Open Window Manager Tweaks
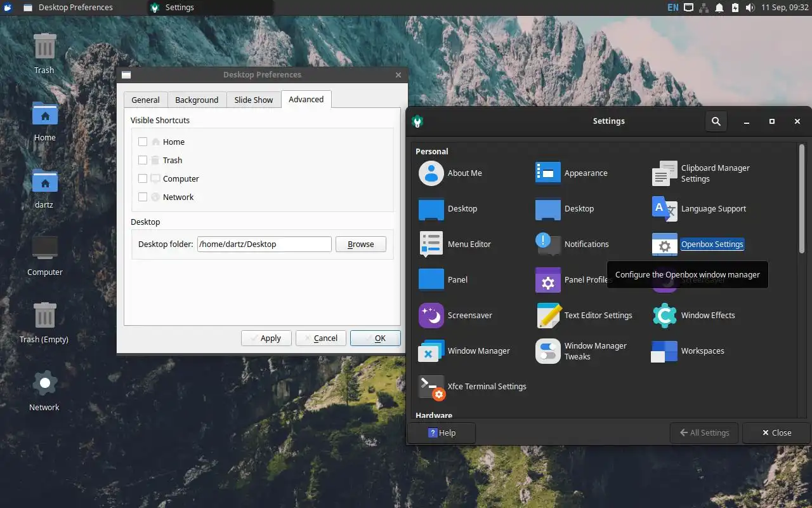Viewport: 812px width, 508px height. (581, 351)
